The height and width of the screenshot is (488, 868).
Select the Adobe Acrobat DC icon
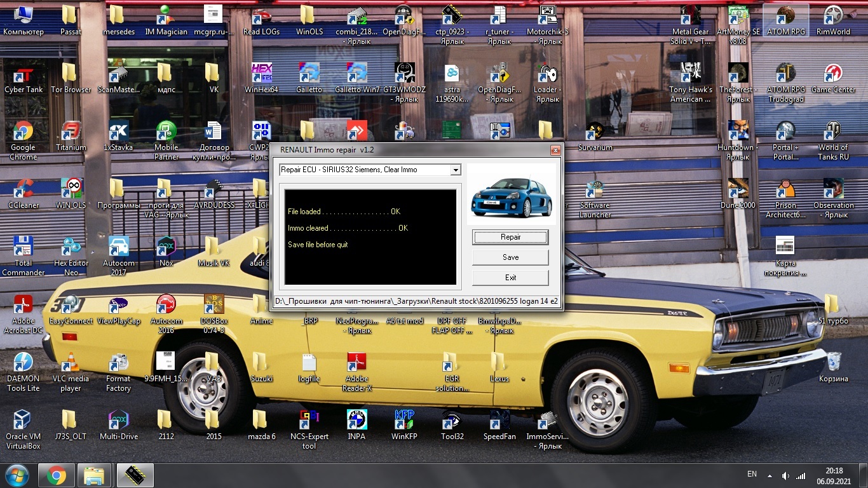[x=24, y=314]
